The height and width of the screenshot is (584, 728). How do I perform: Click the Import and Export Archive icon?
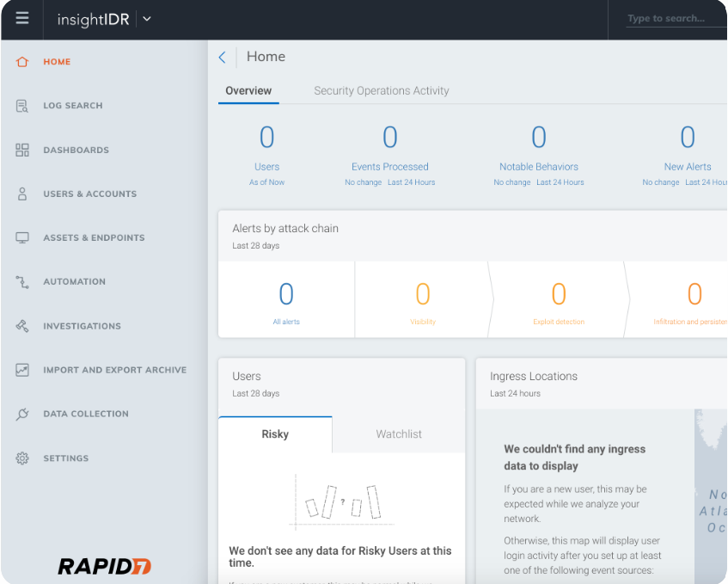[22, 370]
